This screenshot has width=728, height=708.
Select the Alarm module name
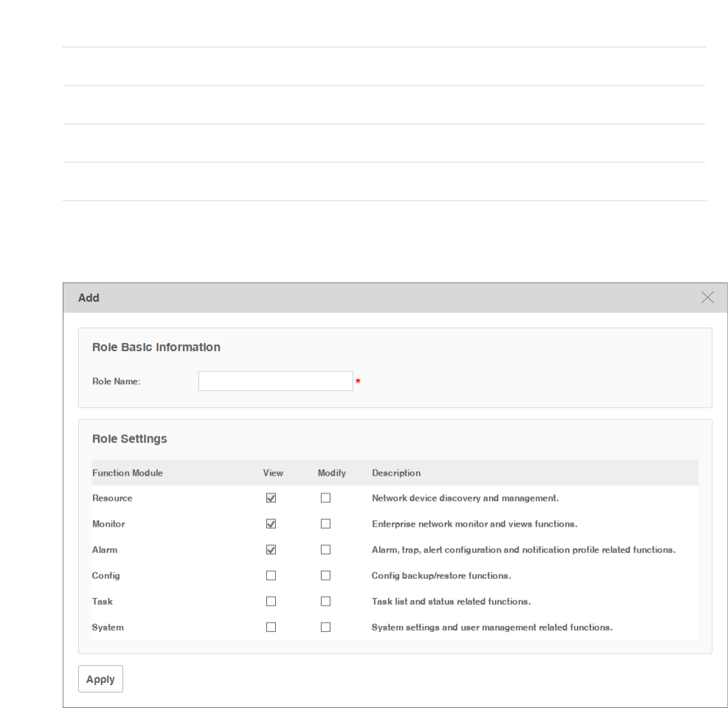point(105,549)
